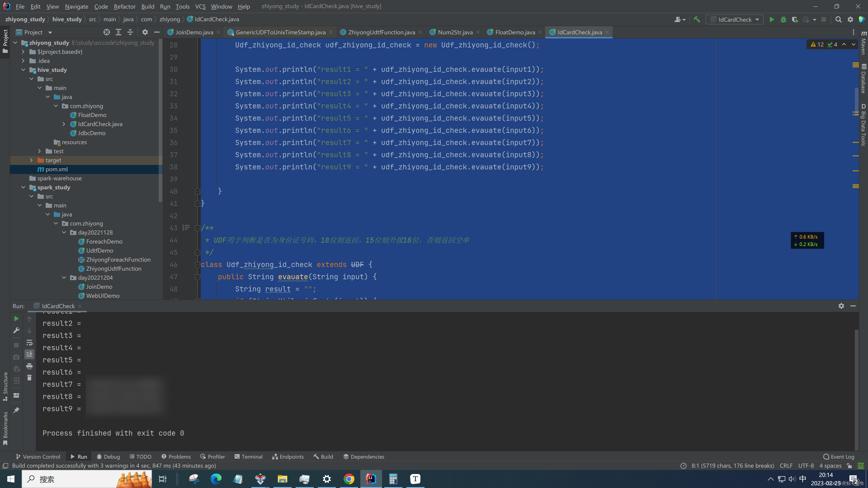Screen dimensions: 868x488
Task: Go to next highlighted problem arrow
Action: [x=854, y=45]
